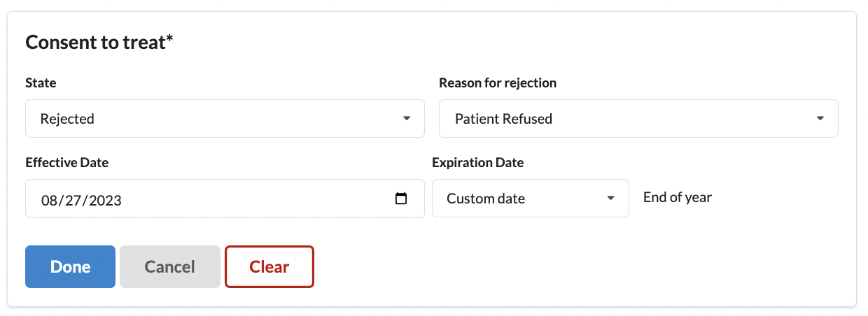Image resolution: width=868 pixels, height=316 pixels.
Task: Open the State select showing Rejected
Action: coord(224,119)
